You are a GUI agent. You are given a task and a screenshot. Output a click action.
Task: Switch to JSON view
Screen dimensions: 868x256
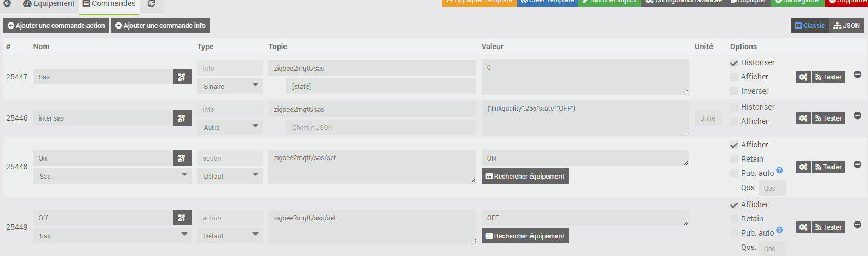(x=847, y=26)
